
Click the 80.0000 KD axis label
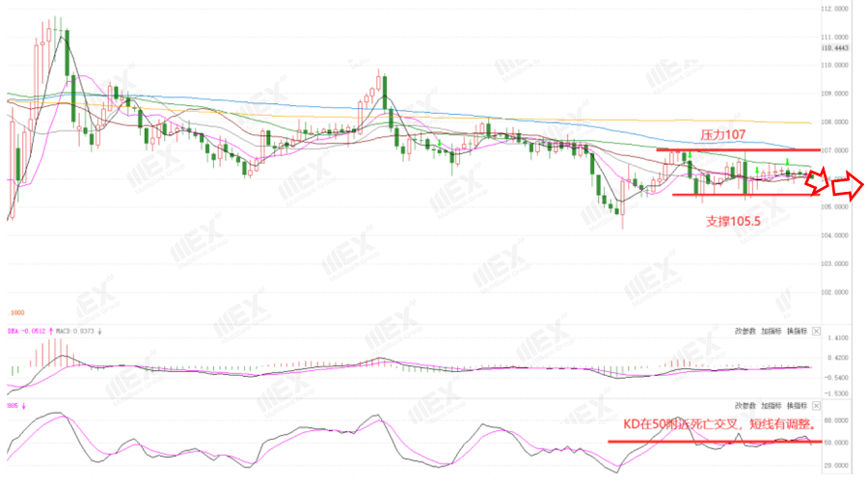(x=836, y=421)
